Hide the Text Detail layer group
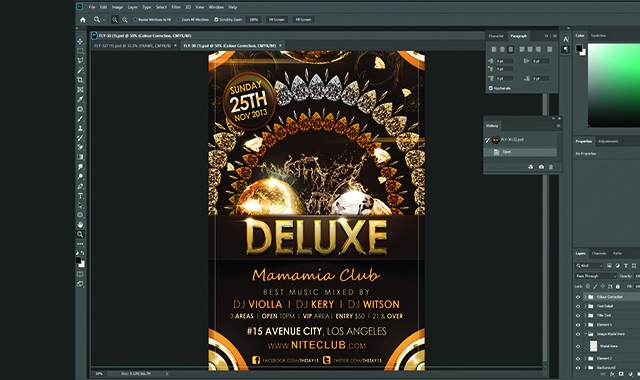640x380 pixels. click(578, 306)
